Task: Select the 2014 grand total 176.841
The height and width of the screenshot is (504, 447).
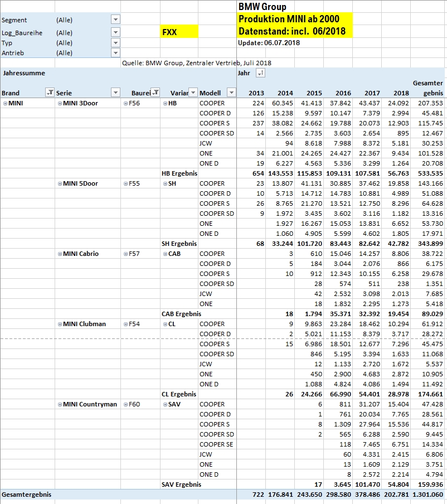Action: [x=280, y=495]
